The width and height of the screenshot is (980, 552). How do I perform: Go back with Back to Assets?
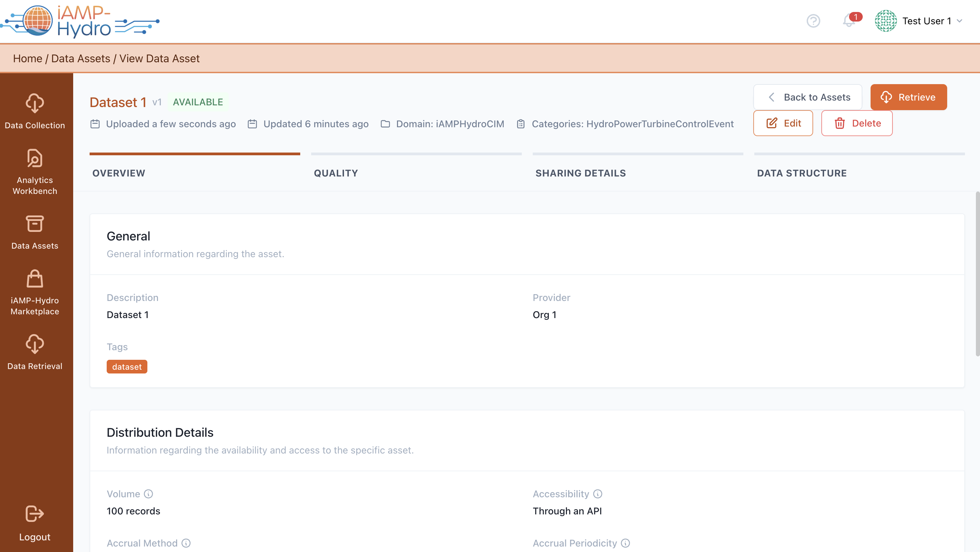[x=808, y=97]
